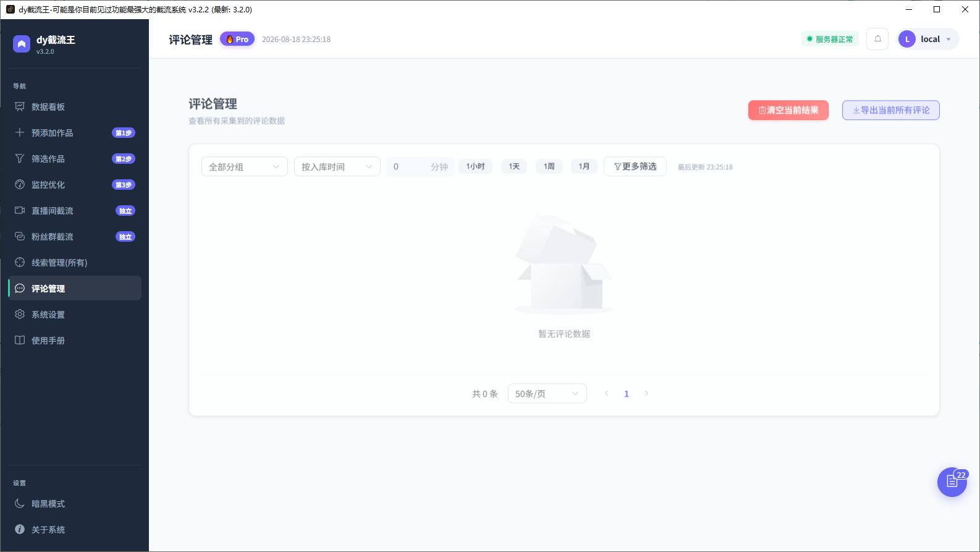Select the 评论管理 menu item
Image resolution: width=980 pixels, height=552 pixels.
point(75,289)
